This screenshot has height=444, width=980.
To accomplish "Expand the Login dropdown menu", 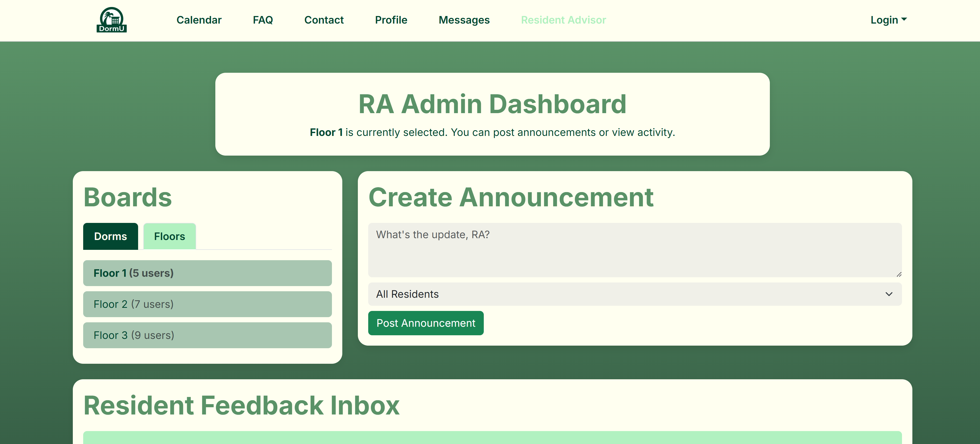I will point(889,20).
